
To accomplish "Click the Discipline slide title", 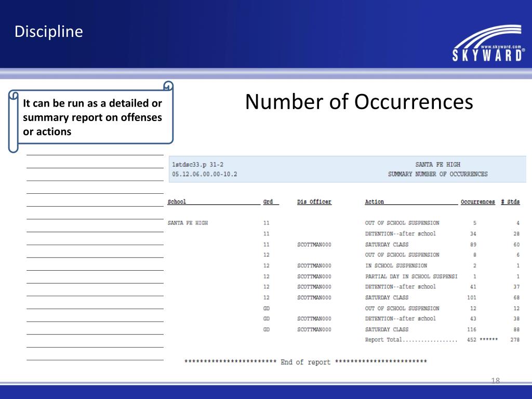I will (x=48, y=32).
